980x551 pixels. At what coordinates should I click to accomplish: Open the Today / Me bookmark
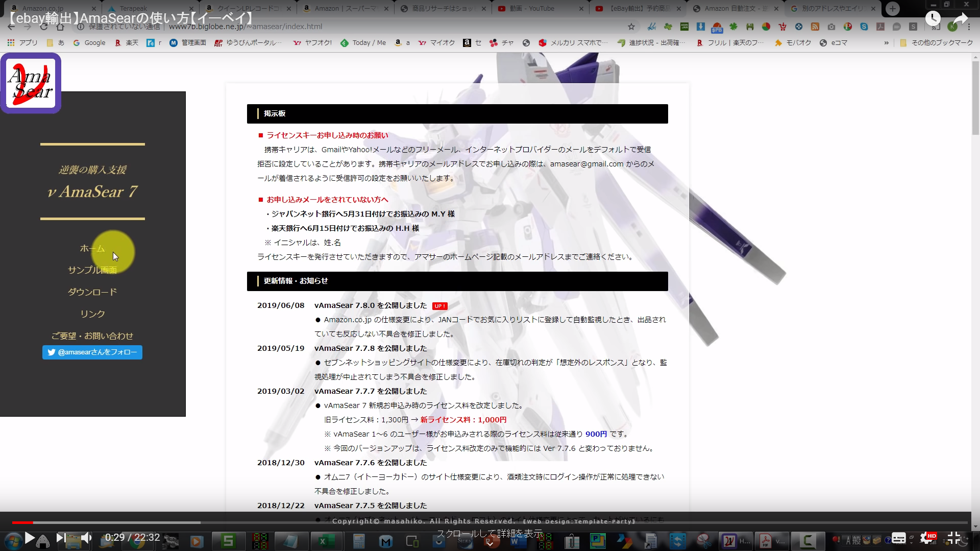[363, 43]
